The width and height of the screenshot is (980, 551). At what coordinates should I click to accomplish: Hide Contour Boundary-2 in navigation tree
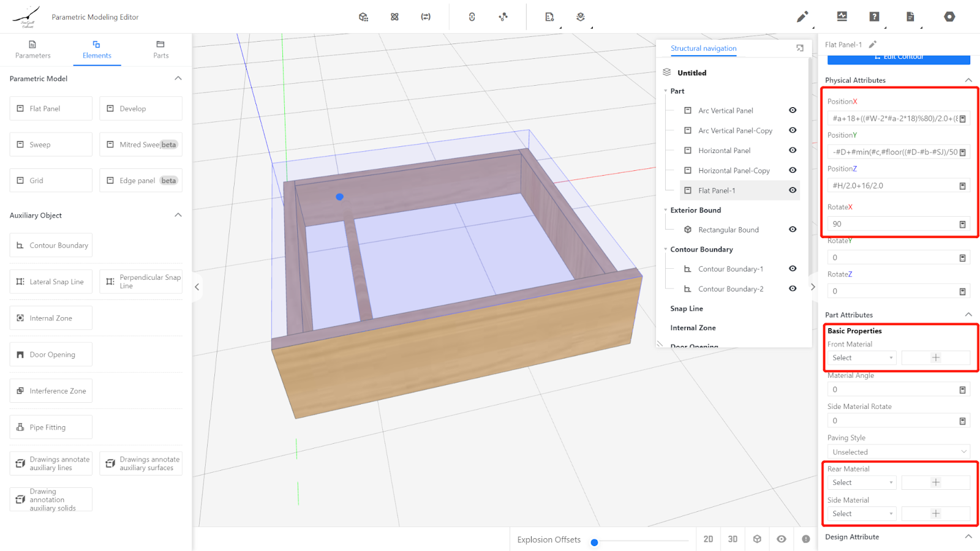(793, 288)
